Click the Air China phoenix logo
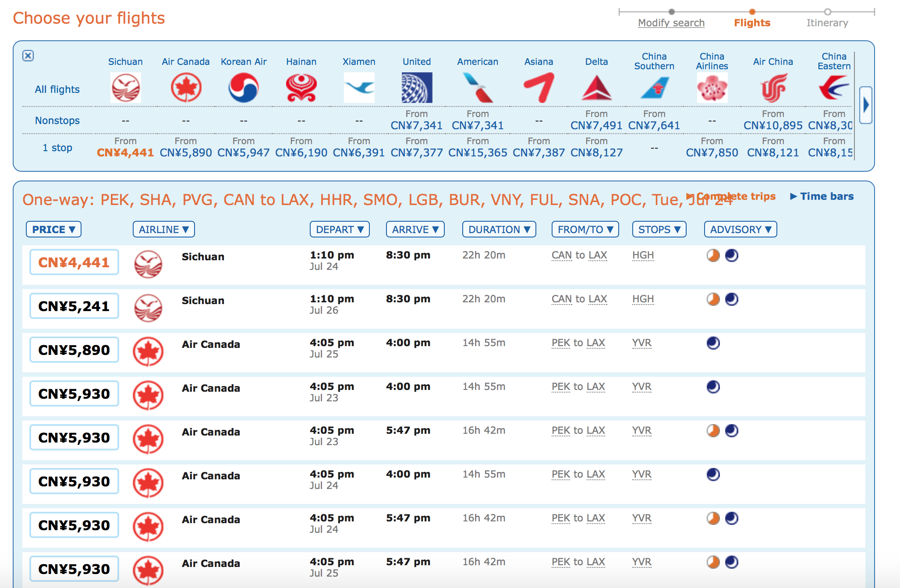900x588 pixels. coord(773,88)
